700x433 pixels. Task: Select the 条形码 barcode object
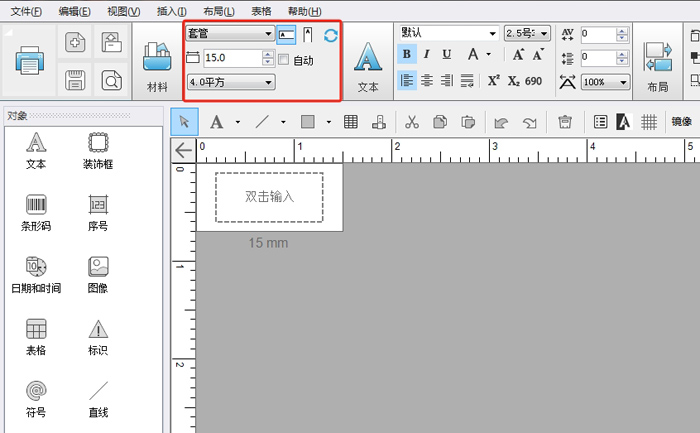point(36,213)
